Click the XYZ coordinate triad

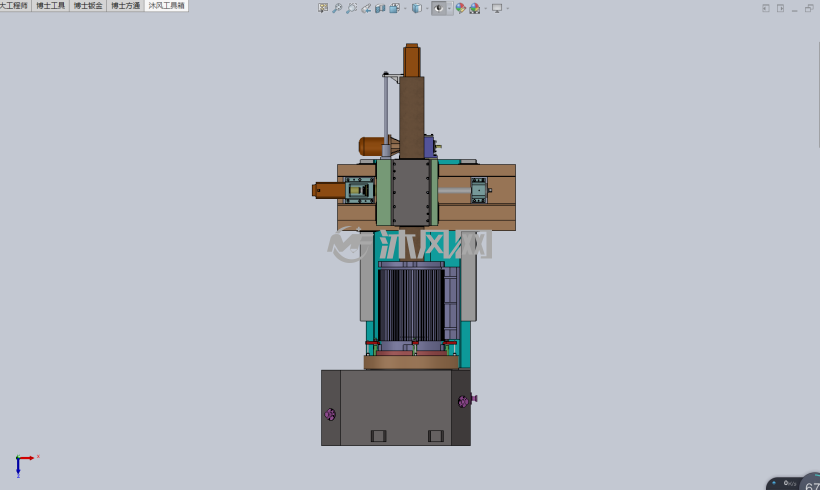[x=25, y=465]
